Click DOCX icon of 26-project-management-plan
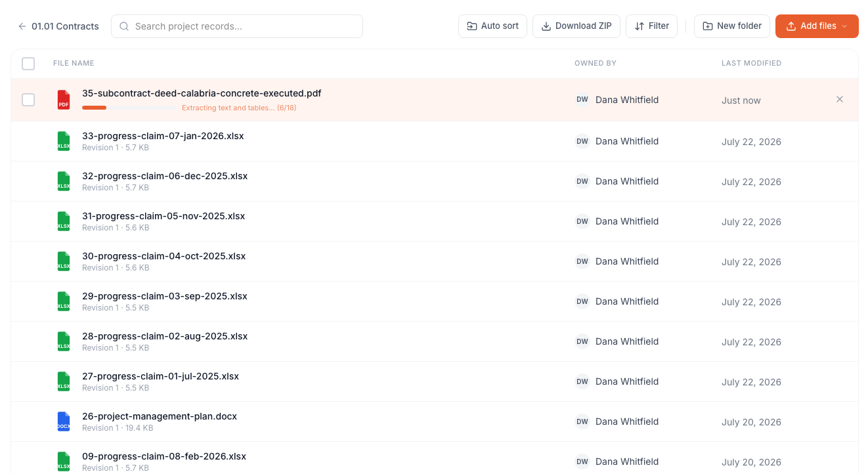Viewport: 868px width, 474px height. (64, 421)
